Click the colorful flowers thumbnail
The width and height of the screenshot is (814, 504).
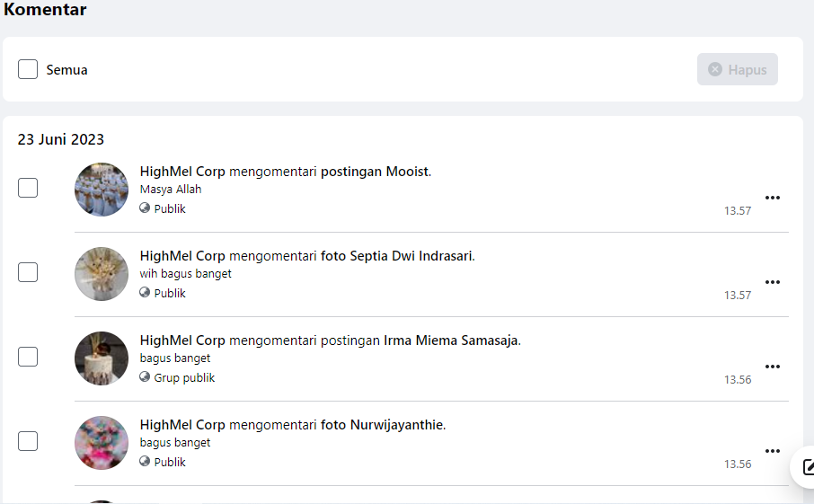102,443
